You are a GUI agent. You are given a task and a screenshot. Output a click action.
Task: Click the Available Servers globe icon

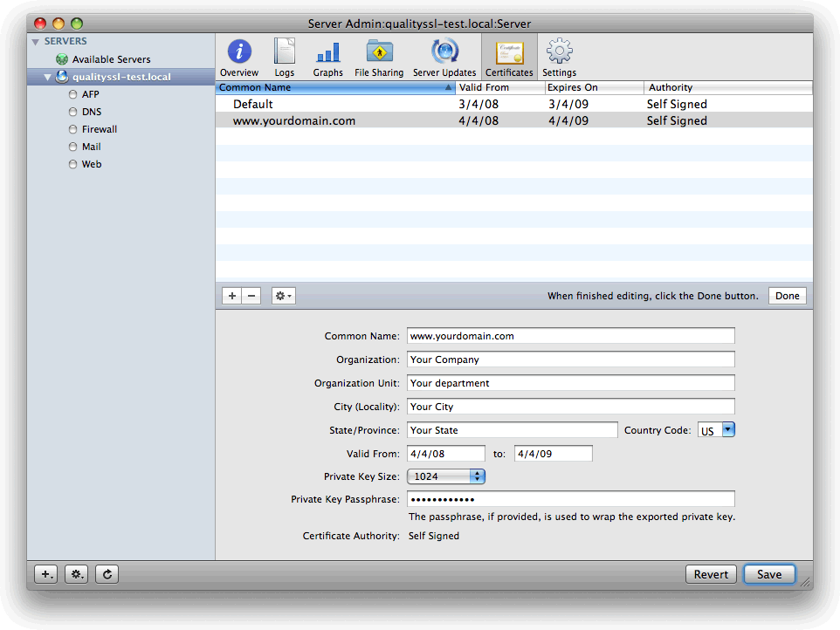(62, 58)
